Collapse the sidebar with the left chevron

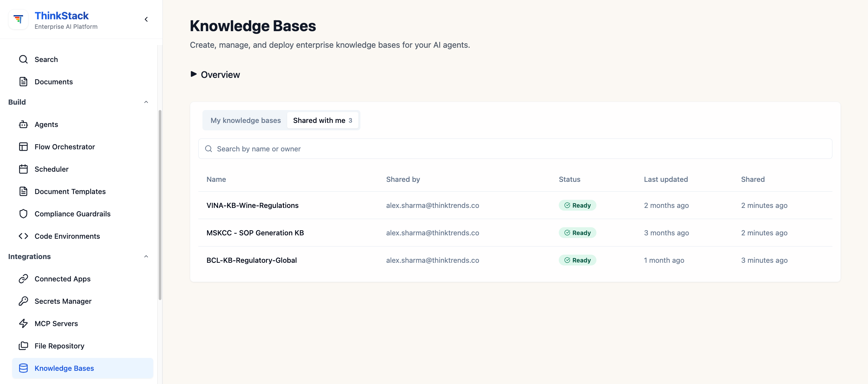click(x=146, y=20)
